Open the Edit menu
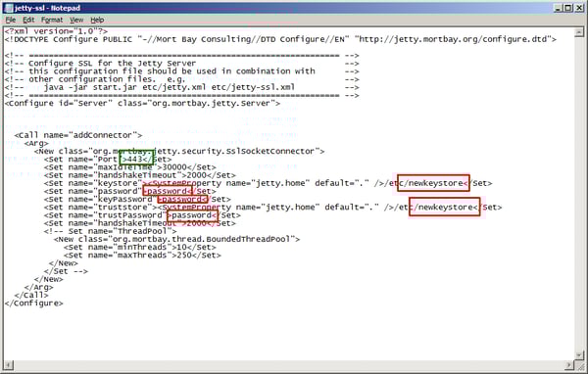Image resolution: width=588 pixels, height=374 pixels. (28, 20)
